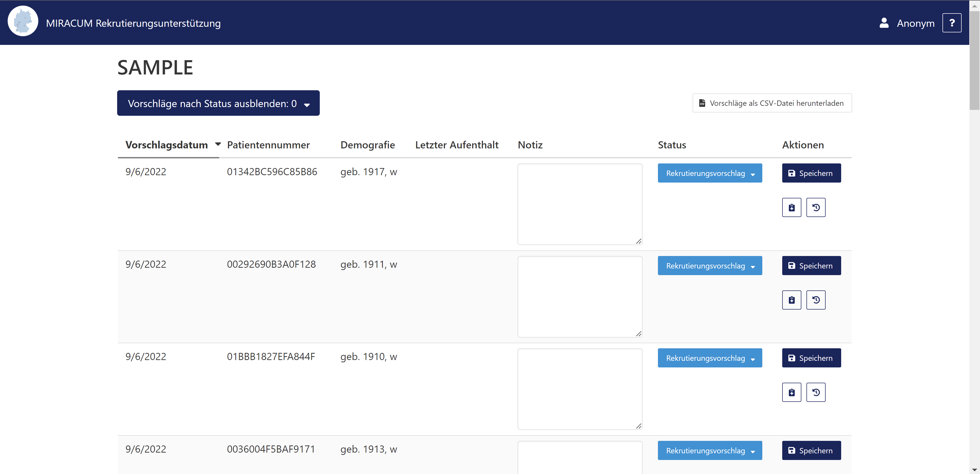Sort table by Vorschlagsdatum column header
Viewport: 980px width, 474px height.
point(166,145)
